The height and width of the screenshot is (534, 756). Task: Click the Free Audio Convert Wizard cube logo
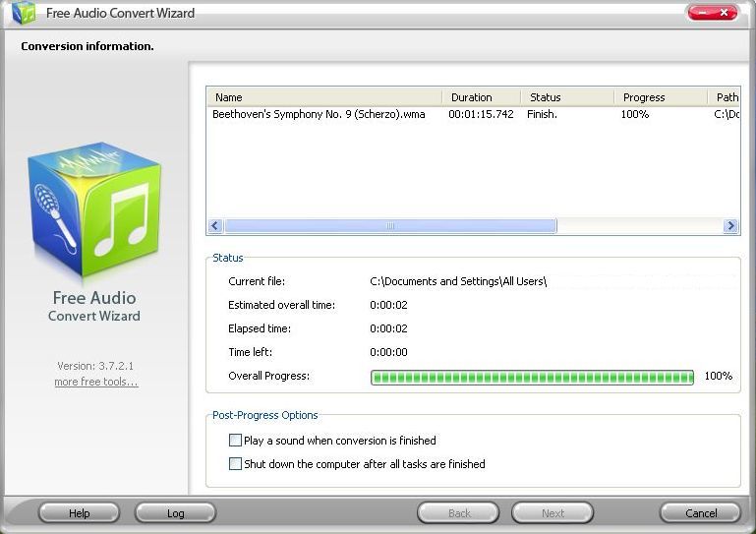click(94, 208)
